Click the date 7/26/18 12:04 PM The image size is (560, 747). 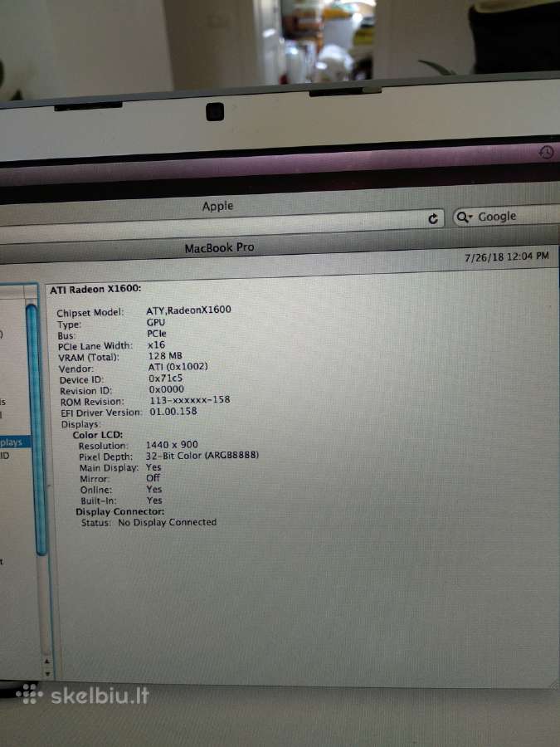pyautogui.click(x=507, y=256)
